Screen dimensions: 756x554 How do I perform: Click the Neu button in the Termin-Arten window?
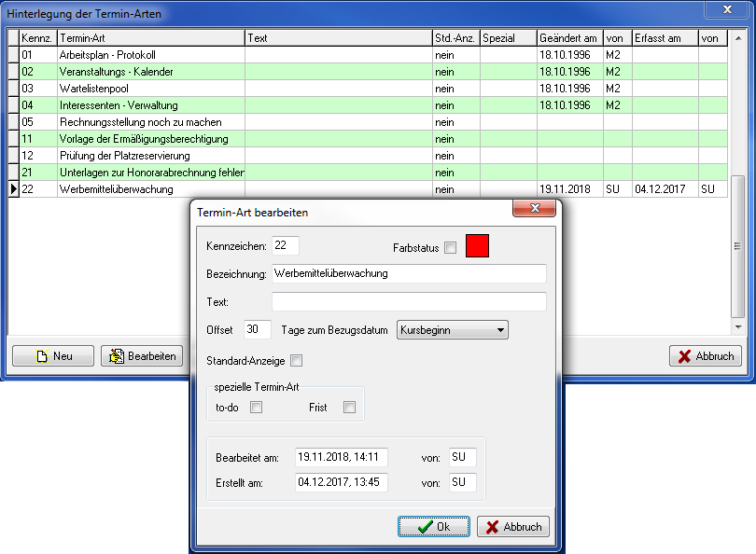(x=53, y=356)
